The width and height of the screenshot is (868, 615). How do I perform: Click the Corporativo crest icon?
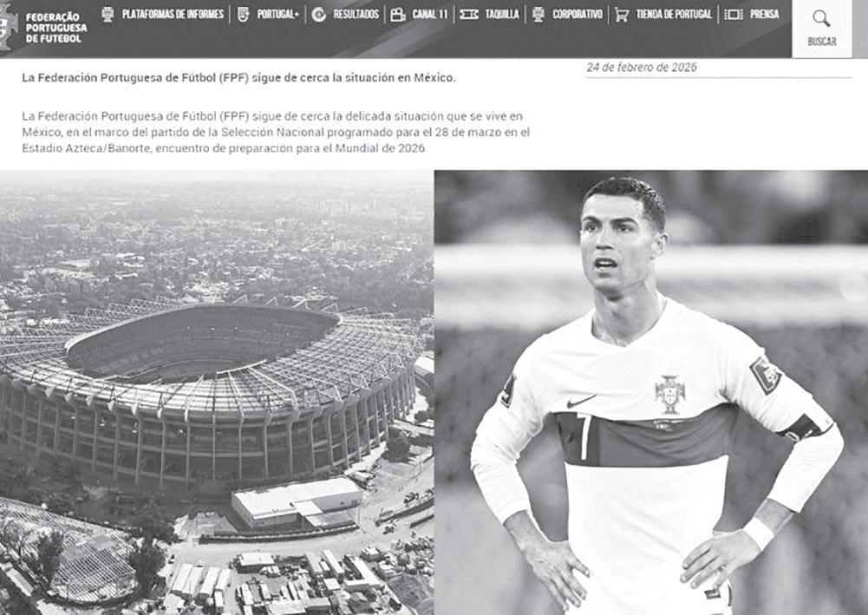[x=538, y=15]
